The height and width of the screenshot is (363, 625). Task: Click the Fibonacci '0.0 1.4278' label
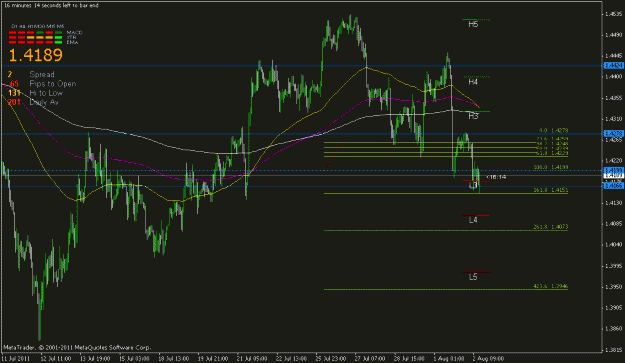pyautogui.click(x=554, y=130)
